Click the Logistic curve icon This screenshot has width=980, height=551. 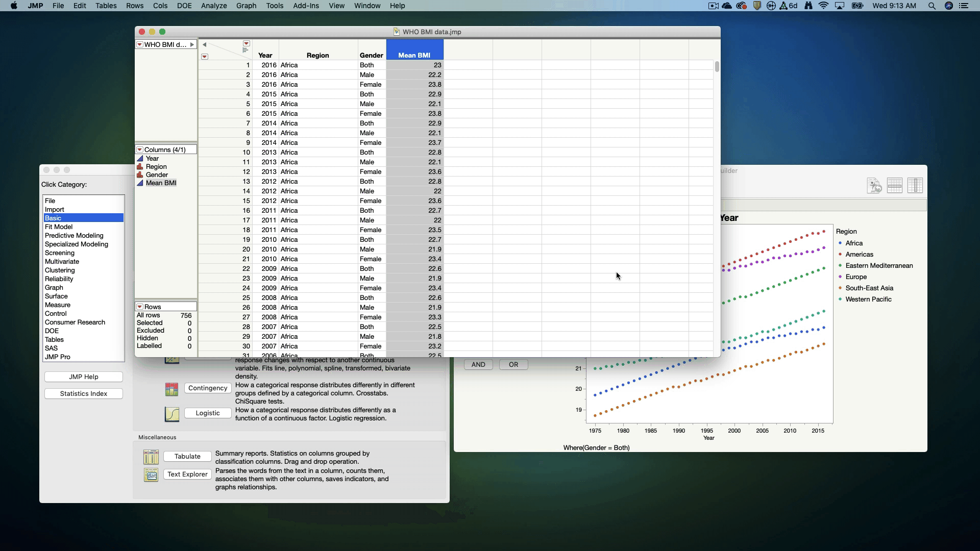click(x=171, y=414)
